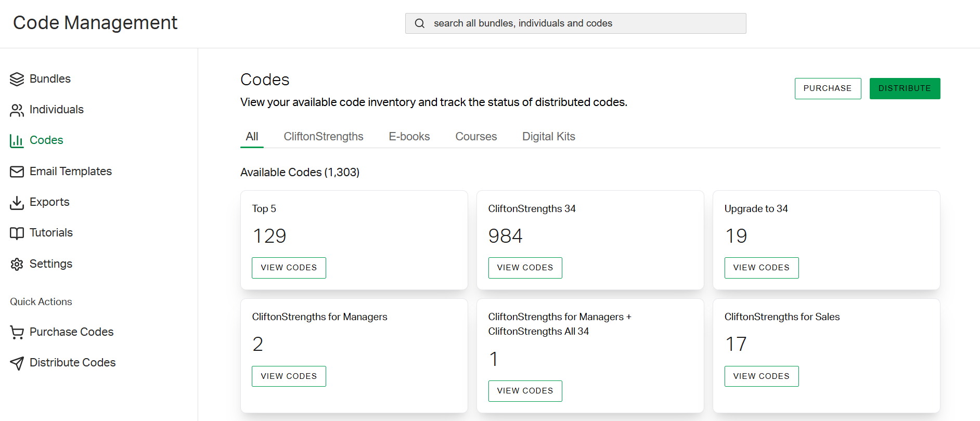980x421 pixels.
Task: Switch to the Courses tab
Action: point(476,136)
